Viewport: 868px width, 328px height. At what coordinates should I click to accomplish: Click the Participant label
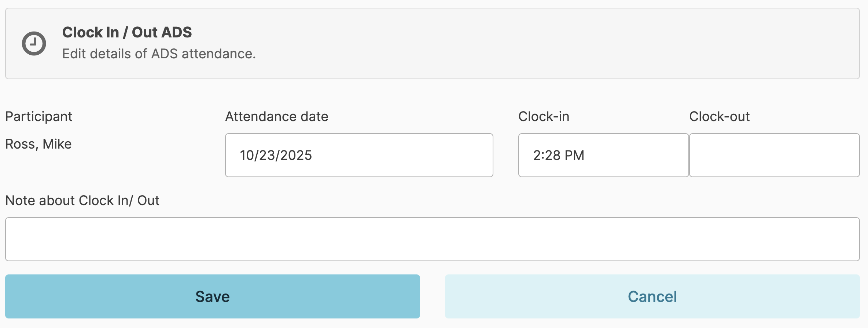tap(38, 117)
